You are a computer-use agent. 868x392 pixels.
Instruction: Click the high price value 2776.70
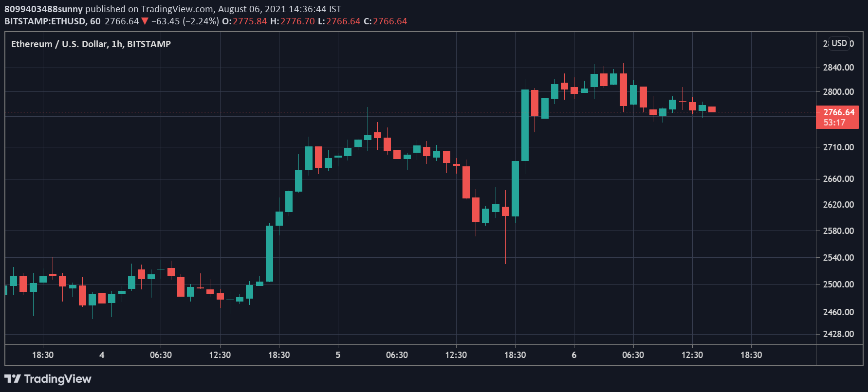click(x=297, y=21)
